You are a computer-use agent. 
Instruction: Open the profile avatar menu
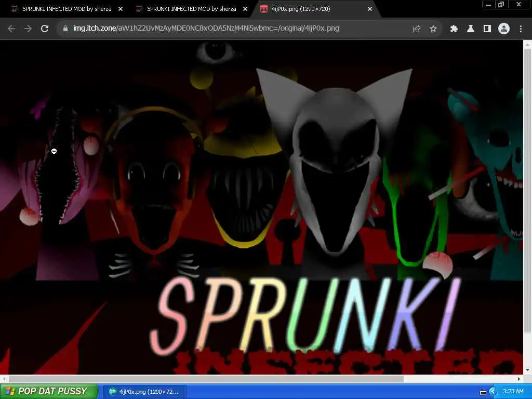click(x=504, y=29)
